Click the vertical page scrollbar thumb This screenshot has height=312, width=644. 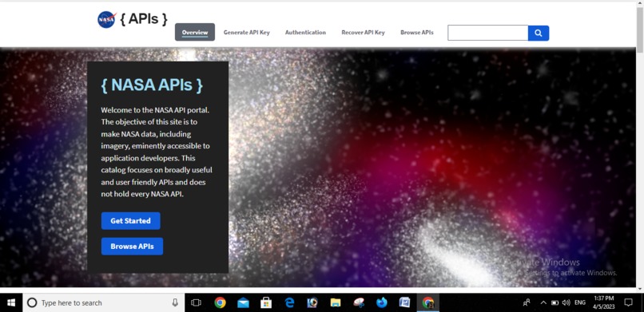click(x=640, y=30)
